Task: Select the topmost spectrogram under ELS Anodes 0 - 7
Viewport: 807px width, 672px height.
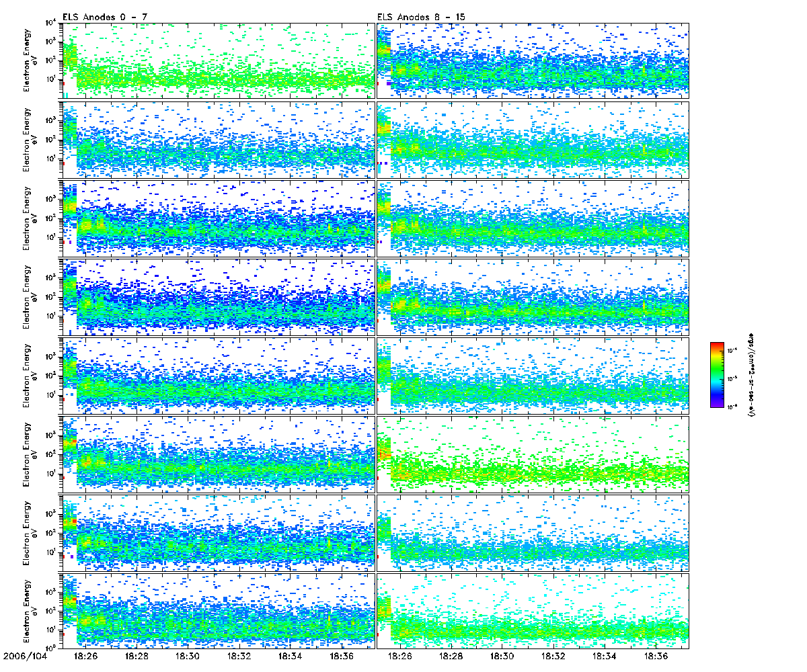Action: click(219, 60)
